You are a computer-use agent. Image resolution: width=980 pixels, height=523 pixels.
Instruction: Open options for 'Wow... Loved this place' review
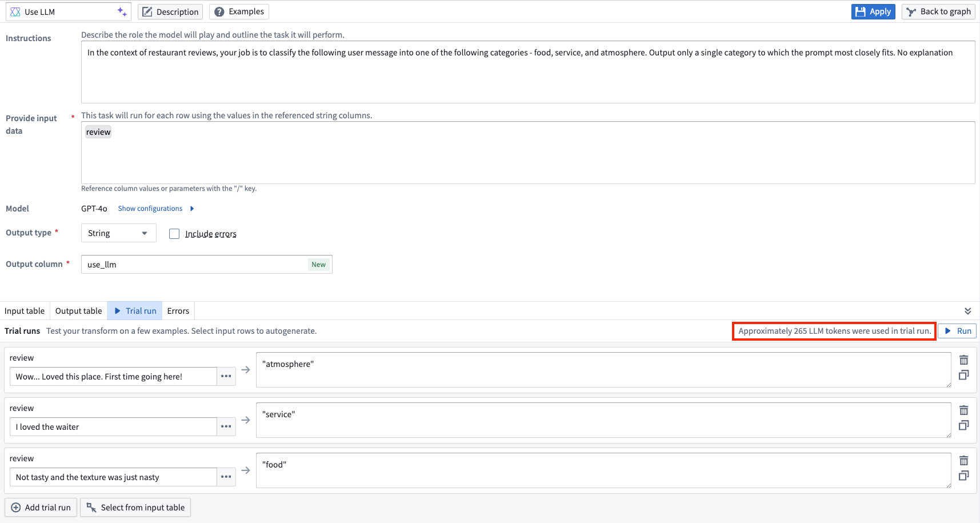226,377
